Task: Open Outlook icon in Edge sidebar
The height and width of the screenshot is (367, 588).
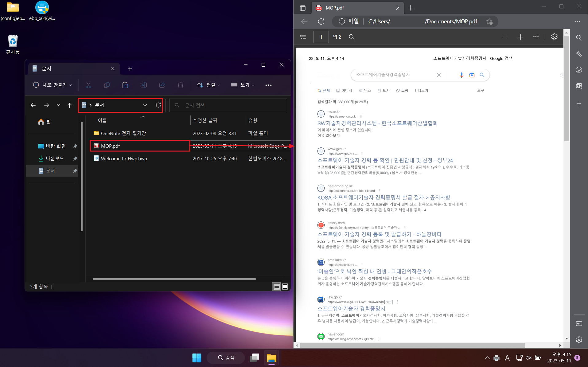Action: [x=579, y=86]
